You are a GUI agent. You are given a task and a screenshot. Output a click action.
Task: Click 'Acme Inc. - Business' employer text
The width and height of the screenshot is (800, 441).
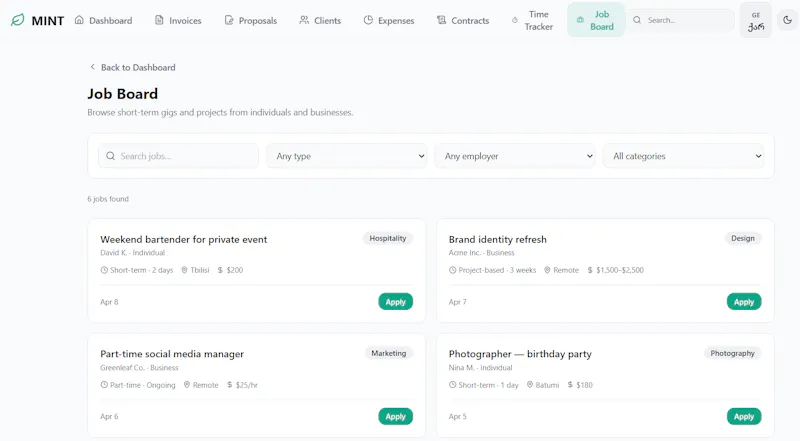482,253
